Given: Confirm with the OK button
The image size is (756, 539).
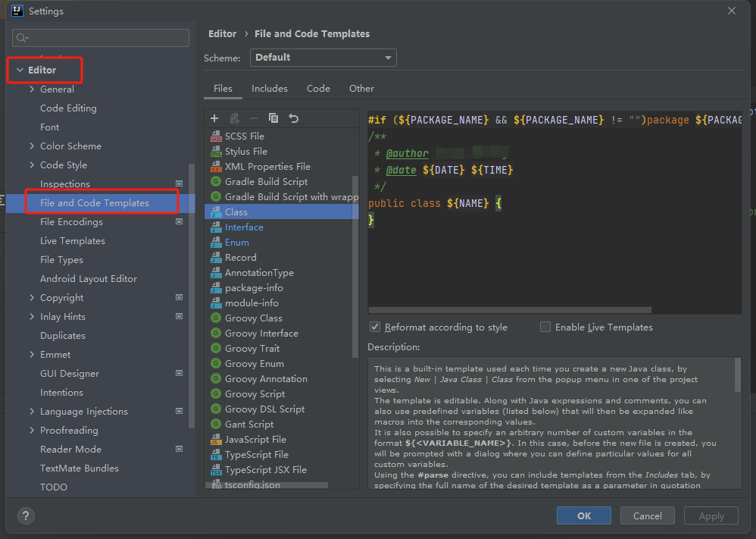Looking at the screenshot, I should [584, 515].
